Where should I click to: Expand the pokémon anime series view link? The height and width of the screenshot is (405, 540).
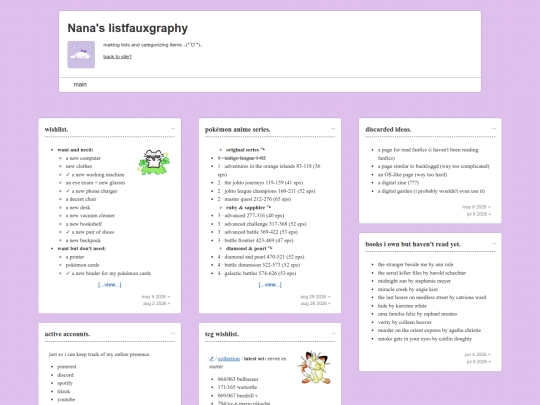tap(270, 285)
